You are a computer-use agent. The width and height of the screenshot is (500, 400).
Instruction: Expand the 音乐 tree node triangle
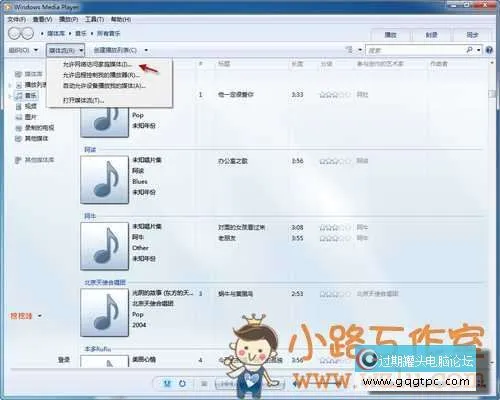(x=10, y=96)
